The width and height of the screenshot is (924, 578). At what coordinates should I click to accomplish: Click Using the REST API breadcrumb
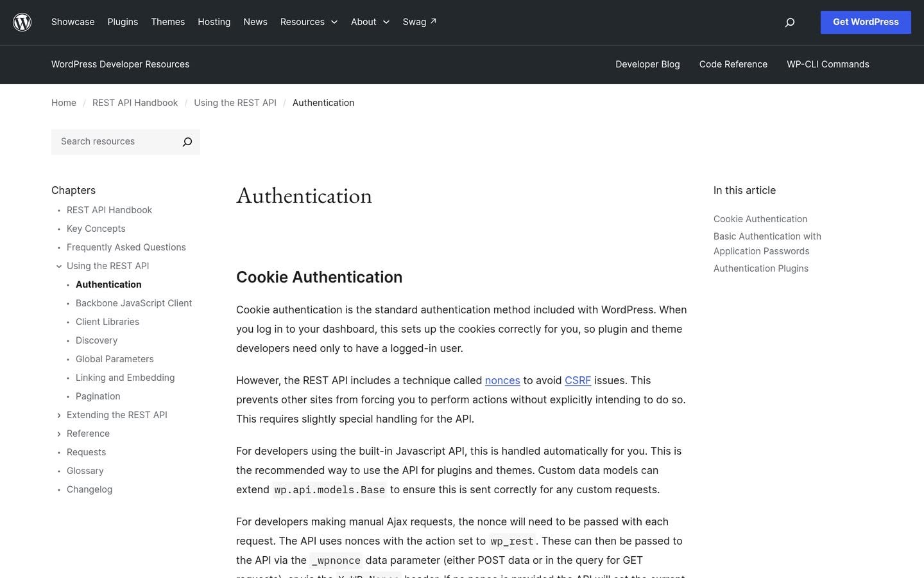[235, 103]
